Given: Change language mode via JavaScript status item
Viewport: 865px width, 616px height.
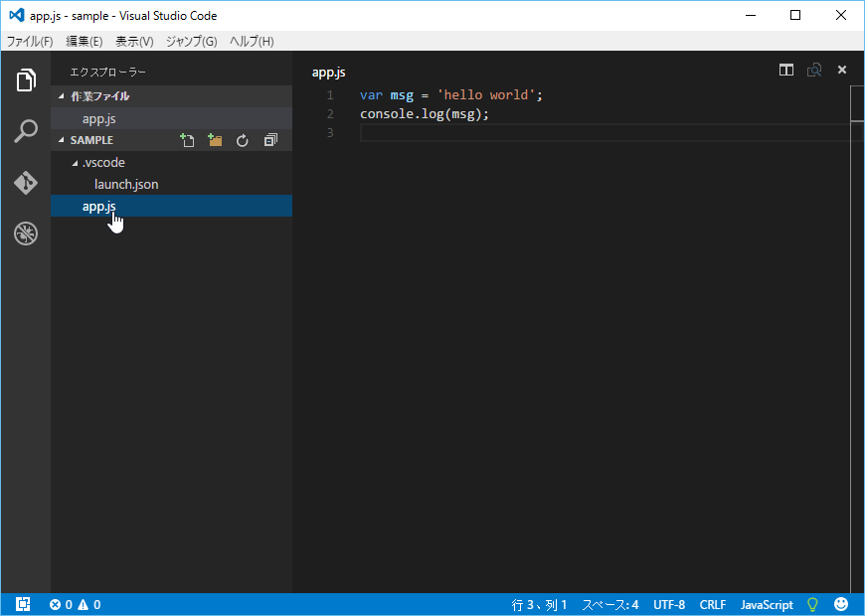Looking at the screenshot, I should (767, 604).
